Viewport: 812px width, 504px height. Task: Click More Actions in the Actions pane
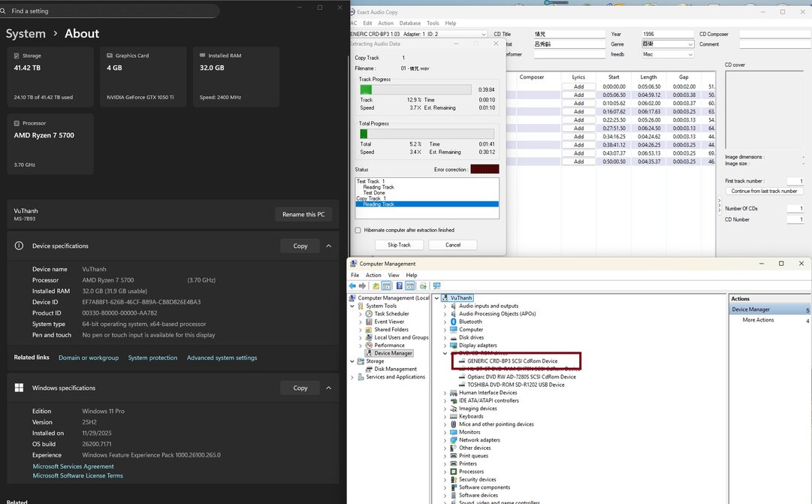pyautogui.click(x=758, y=320)
